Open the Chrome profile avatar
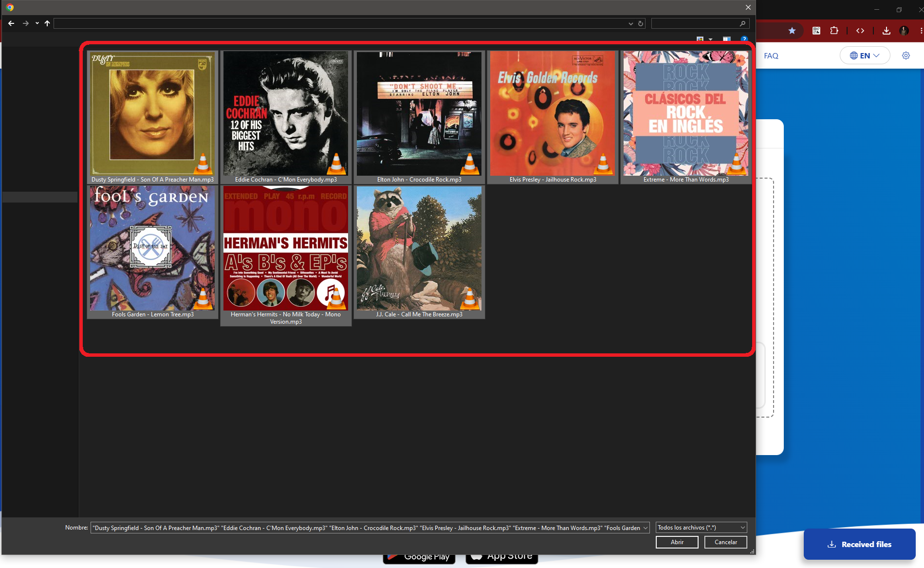The width and height of the screenshot is (924, 568). 904,31
